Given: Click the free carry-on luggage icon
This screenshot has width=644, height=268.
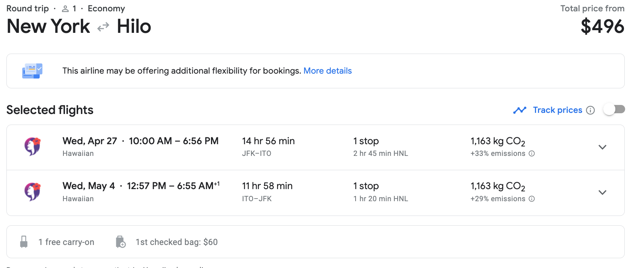Looking at the screenshot, I should click(x=24, y=242).
